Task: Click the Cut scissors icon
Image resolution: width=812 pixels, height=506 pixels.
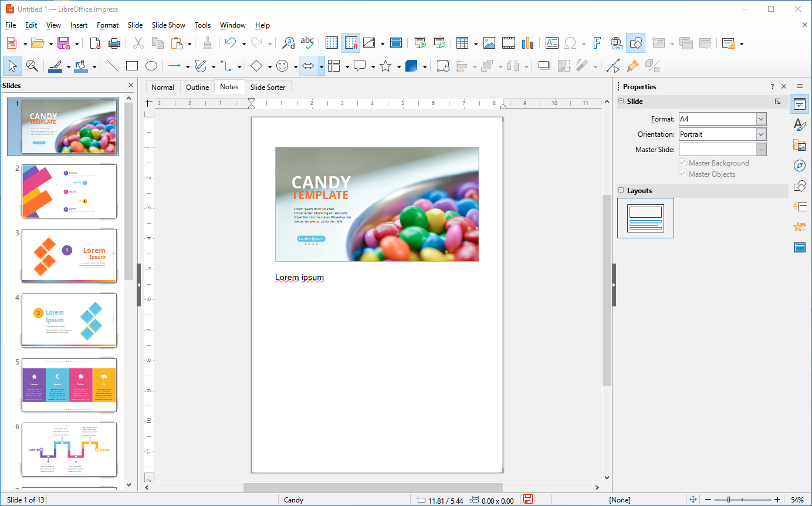Action: point(138,43)
